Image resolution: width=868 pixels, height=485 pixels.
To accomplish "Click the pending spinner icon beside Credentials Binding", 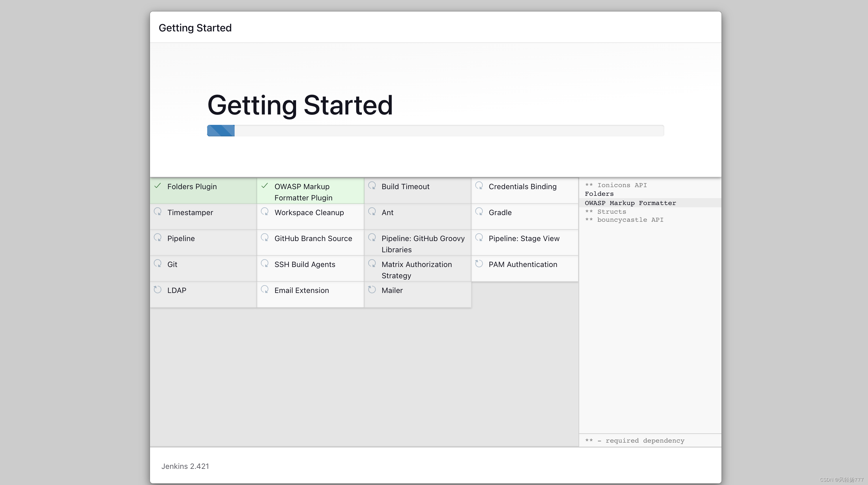I will (x=479, y=186).
